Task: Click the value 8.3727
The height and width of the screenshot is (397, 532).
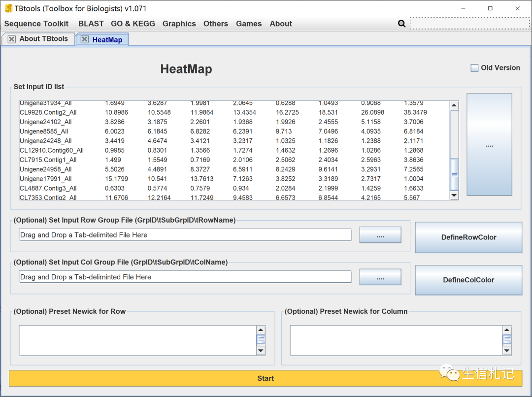Action: click(x=200, y=169)
